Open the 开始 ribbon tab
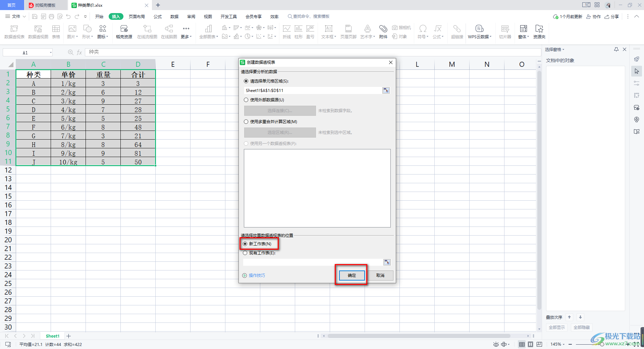The image size is (644, 349). (99, 16)
